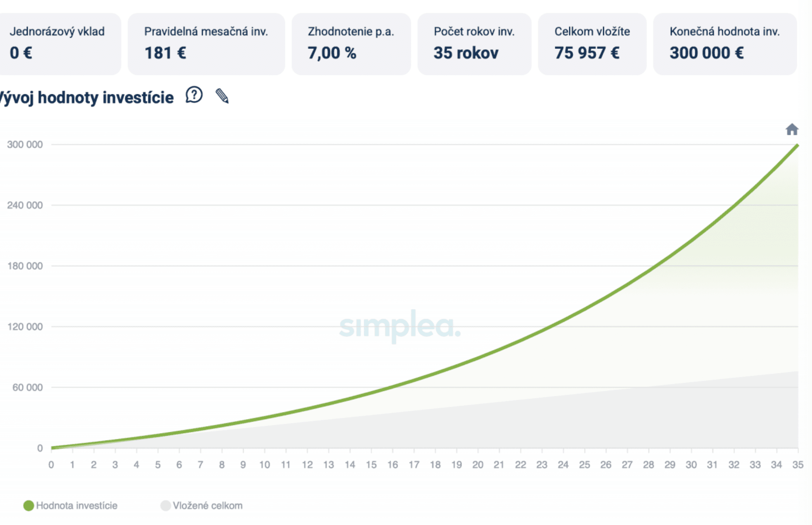Click the question-mark help icon
Viewport: 812px width, 525px height.
click(194, 95)
